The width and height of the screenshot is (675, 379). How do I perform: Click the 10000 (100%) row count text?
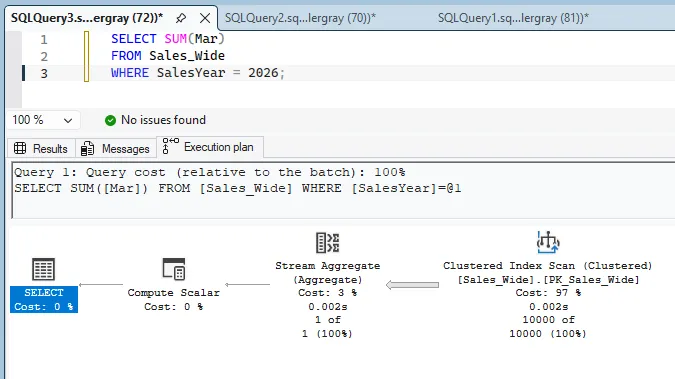(548, 334)
